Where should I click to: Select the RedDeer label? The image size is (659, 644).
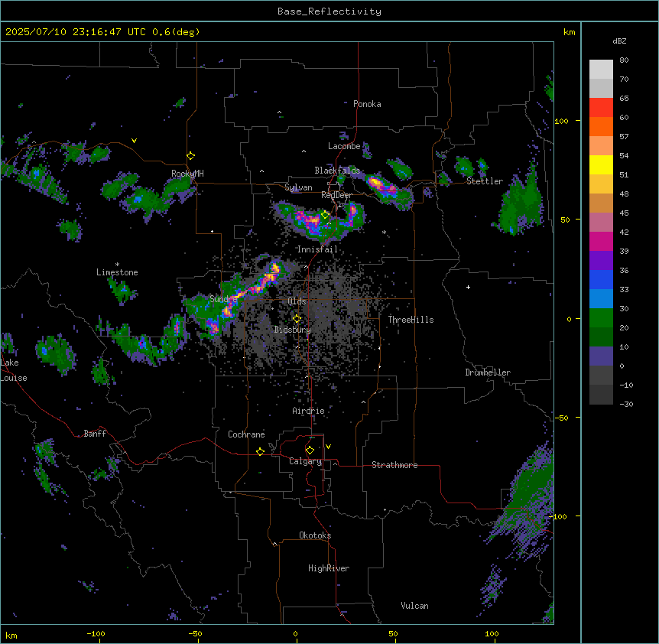click(x=336, y=195)
